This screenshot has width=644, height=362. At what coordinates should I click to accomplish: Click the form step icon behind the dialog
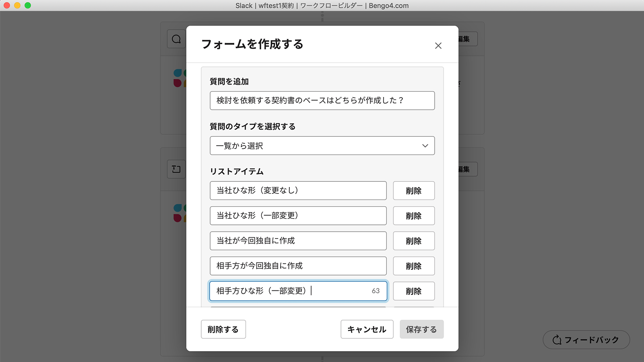176,169
